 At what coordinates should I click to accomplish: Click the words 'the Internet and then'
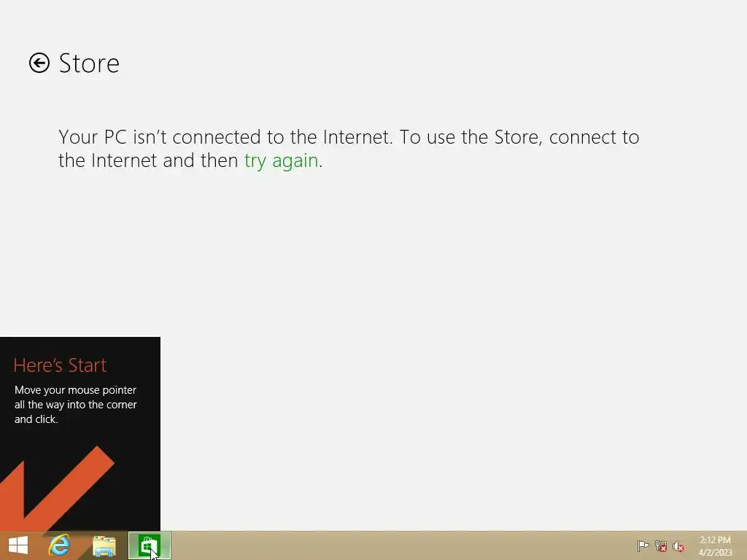[148, 160]
